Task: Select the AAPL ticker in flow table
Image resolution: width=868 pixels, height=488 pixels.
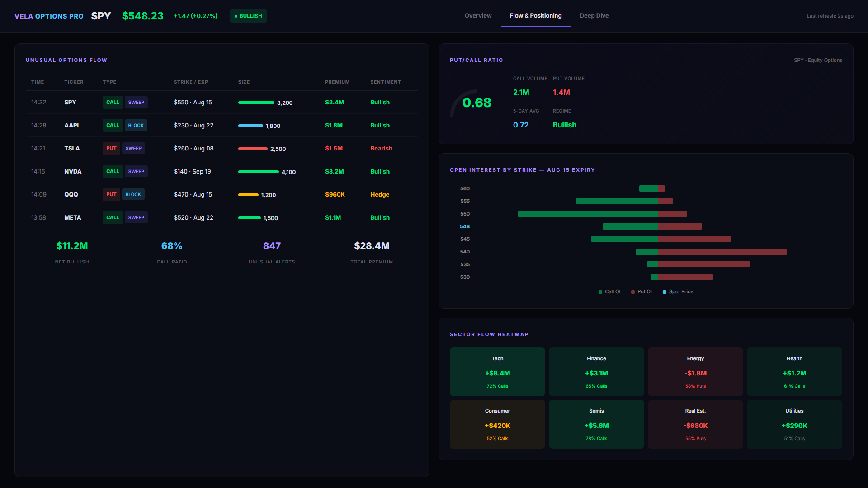Action: coord(72,125)
